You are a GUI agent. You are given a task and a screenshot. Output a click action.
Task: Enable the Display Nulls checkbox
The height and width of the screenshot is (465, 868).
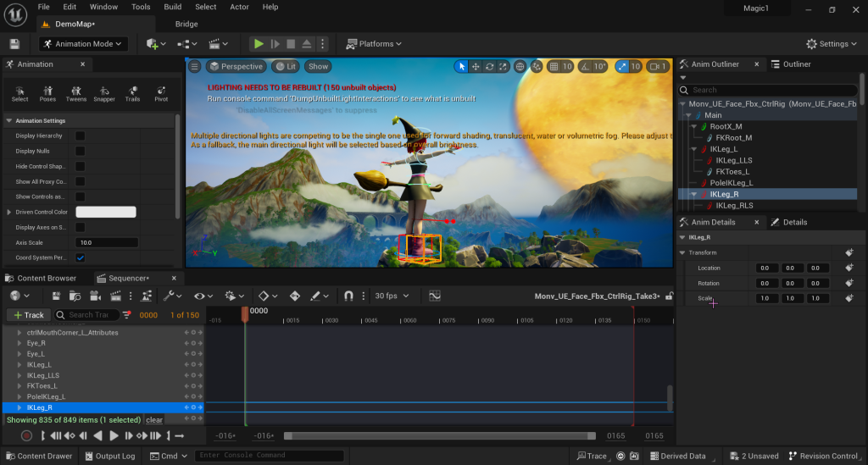(x=81, y=151)
